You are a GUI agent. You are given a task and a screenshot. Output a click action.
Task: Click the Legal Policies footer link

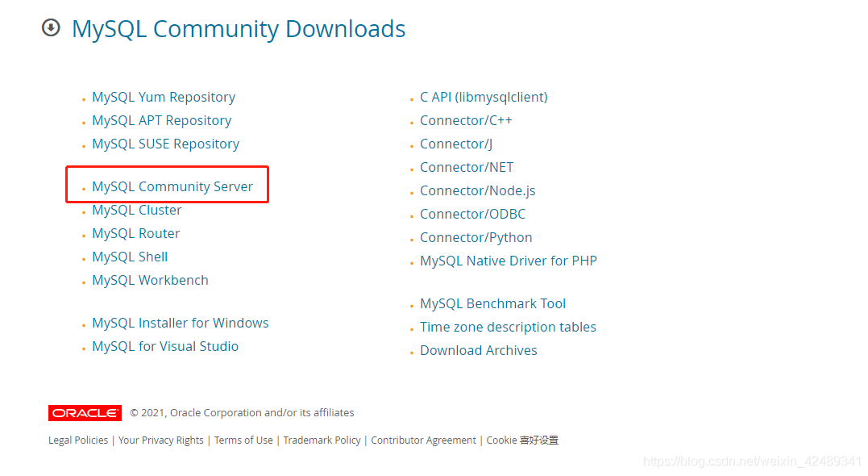77,440
